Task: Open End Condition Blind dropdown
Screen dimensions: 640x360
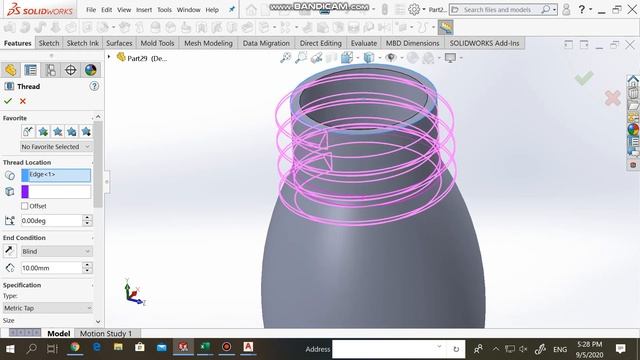Action: 56,251
